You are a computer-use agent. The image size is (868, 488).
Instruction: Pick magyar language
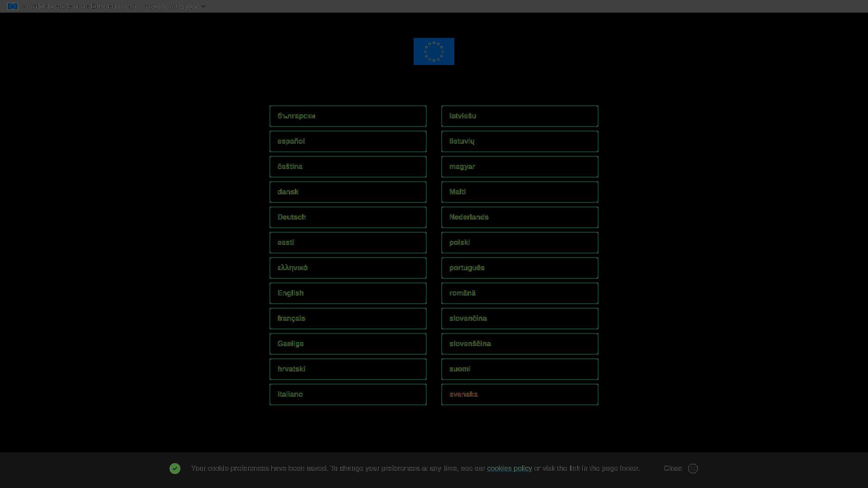[x=520, y=167]
